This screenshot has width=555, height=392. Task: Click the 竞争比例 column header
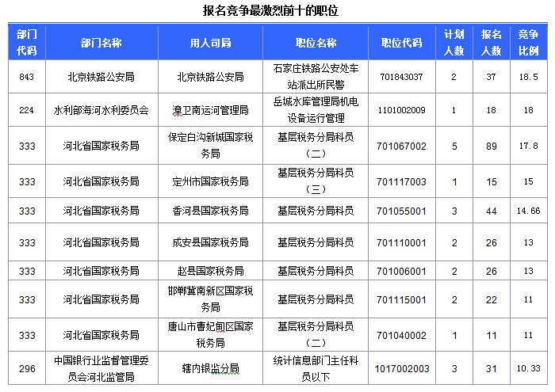(529, 43)
